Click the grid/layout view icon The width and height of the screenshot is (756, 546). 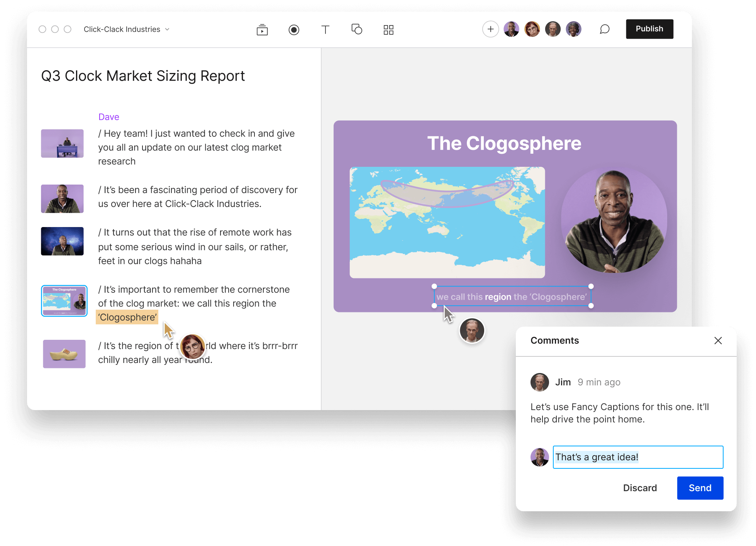tap(387, 29)
